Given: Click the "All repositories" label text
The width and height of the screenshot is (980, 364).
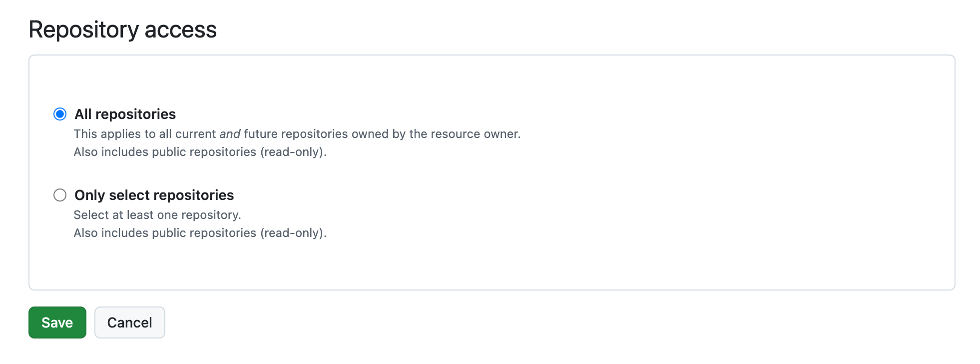Looking at the screenshot, I should tap(125, 114).
